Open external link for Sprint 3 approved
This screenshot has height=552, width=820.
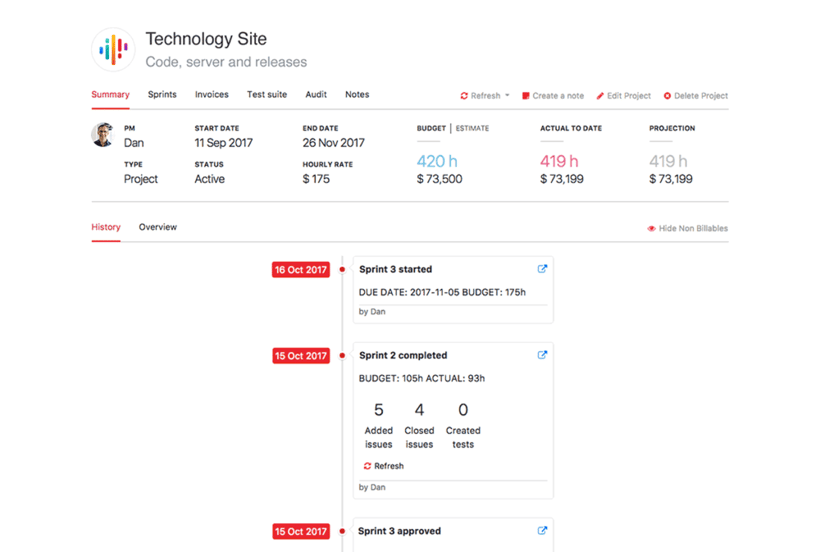[542, 531]
